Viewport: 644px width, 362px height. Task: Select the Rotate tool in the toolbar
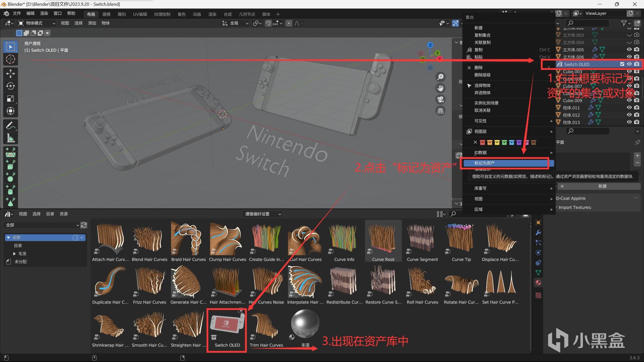pyautogui.click(x=10, y=86)
